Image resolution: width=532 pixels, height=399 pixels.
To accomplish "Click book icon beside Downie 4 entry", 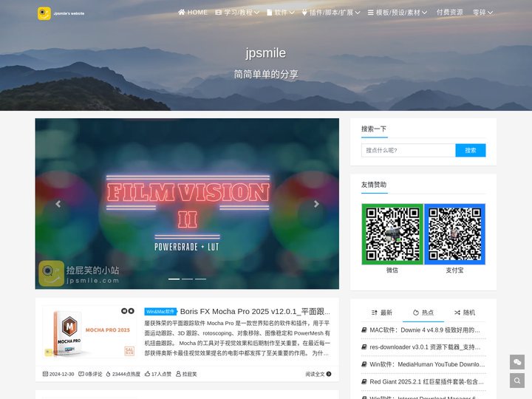I will point(364,330).
